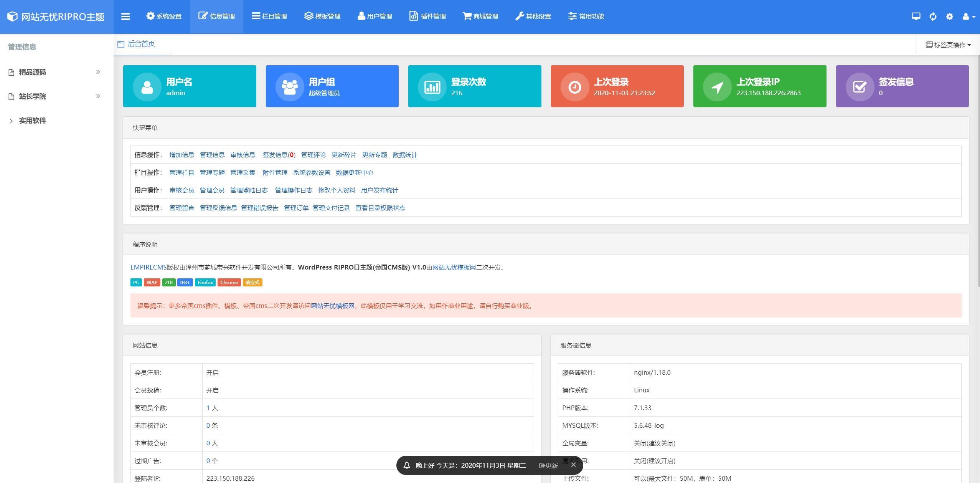The image size is (980, 483).
Task: Click the 系统参数设置 link
Action: pyautogui.click(x=312, y=172)
